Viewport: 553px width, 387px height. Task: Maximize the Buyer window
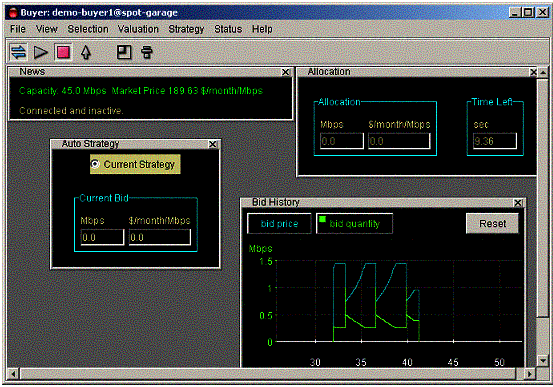[x=528, y=13]
